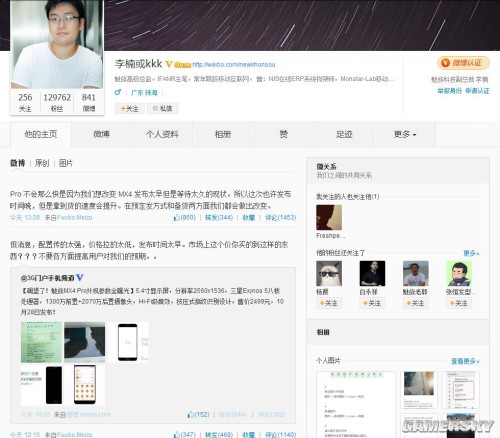The height and width of the screenshot is (438, 500).
Task: Click the blue V badge next to 3G门户手机频道
Action: (x=80, y=277)
